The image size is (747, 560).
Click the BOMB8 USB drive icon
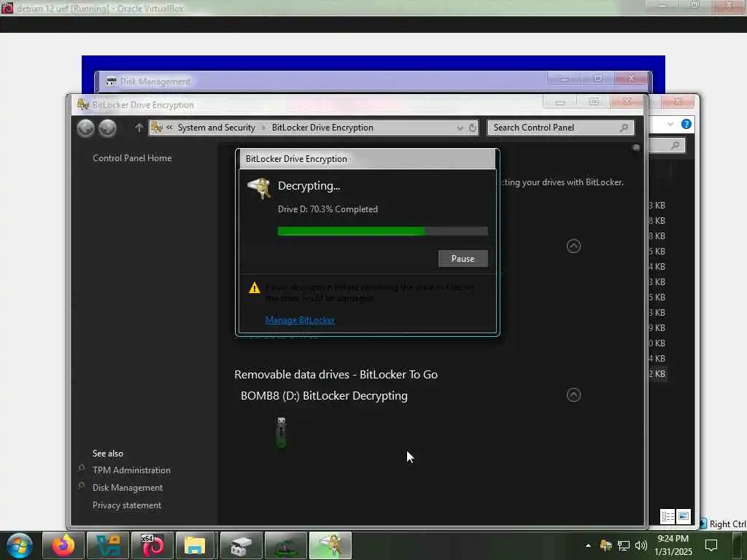pyautogui.click(x=281, y=432)
